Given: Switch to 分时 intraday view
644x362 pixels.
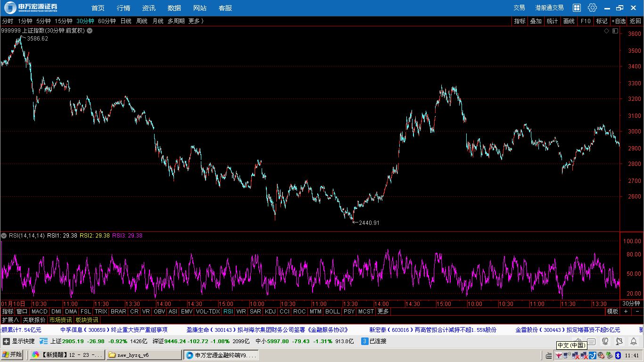Looking at the screenshot, I should pyautogui.click(x=8, y=21).
